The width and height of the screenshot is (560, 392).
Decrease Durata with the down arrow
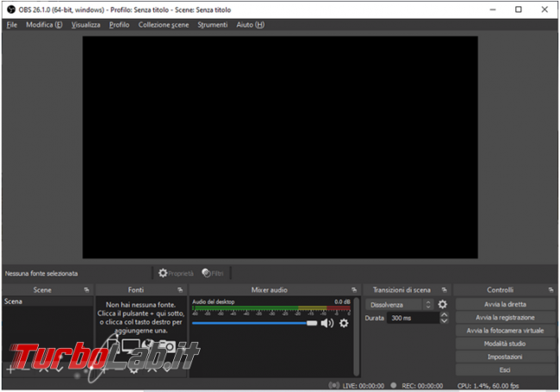coord(445,320)
